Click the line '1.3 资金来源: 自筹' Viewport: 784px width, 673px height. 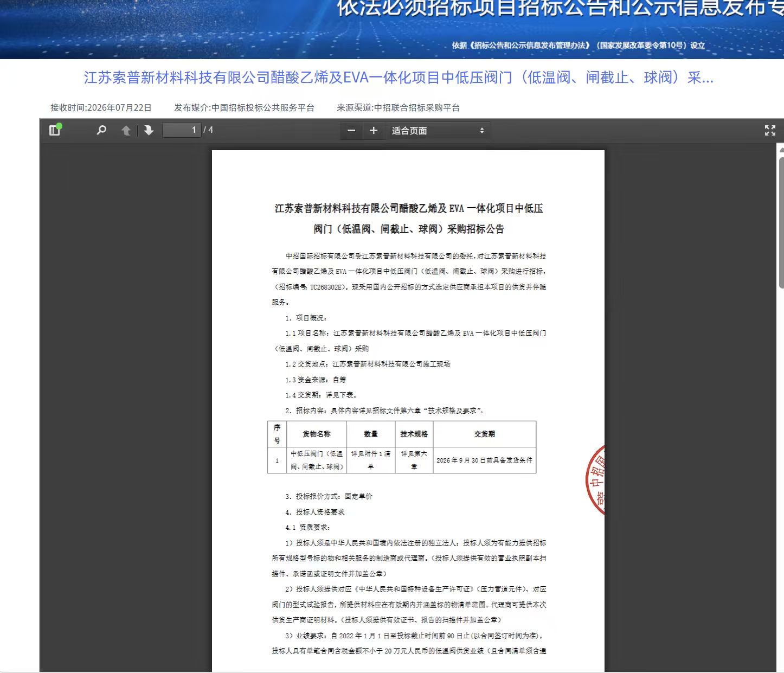[316, 380]
